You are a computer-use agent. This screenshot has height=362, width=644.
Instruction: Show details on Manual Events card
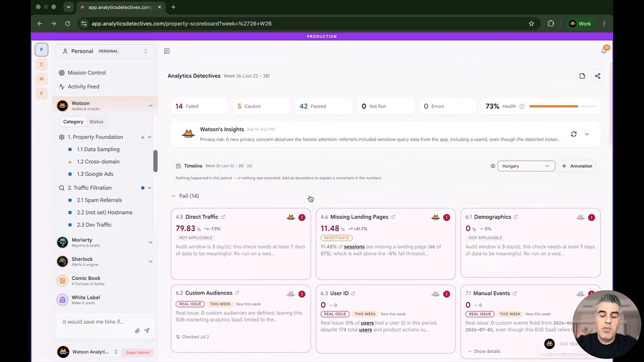[x=484, y=351]
